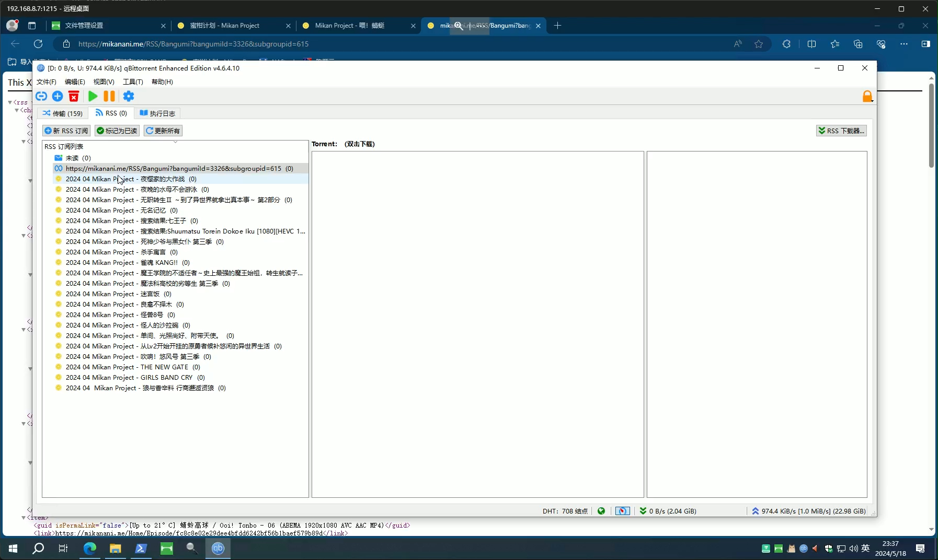Select feed 魔王学院的不适任者
Screen dimensions: 938x560
point(180,273)
